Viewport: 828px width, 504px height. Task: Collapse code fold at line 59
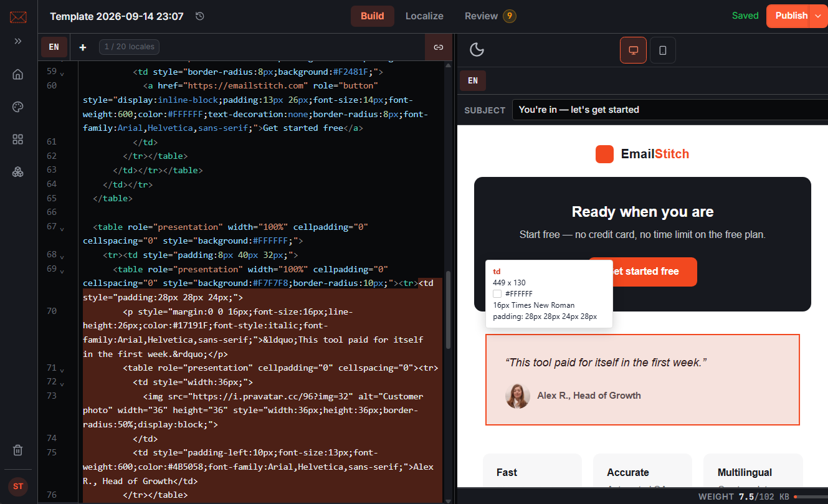(x=62, y=73)
